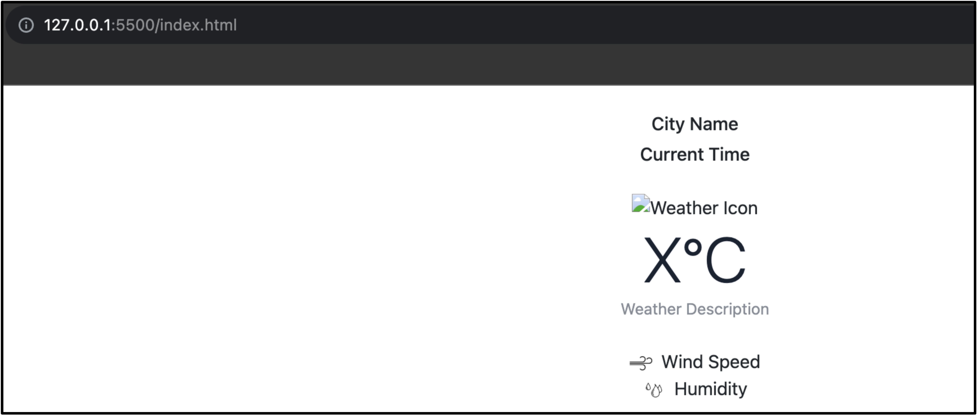Click the Wind Speed label

pyautogui.click(x=711, y=362)
